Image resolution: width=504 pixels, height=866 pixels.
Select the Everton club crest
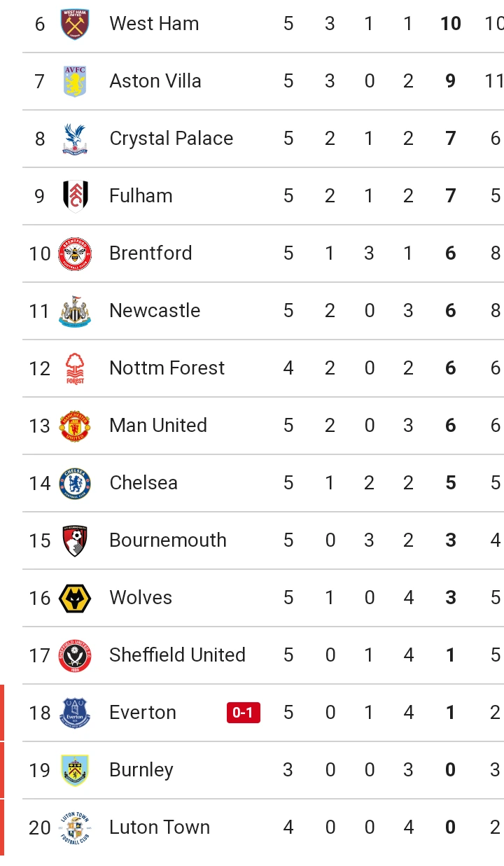click(75, 713)
